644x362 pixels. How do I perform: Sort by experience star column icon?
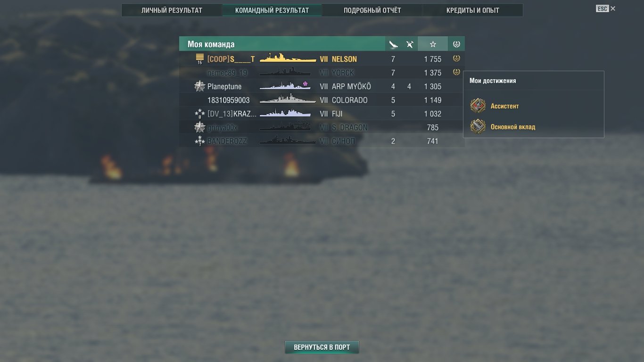(x=433, y=44)
